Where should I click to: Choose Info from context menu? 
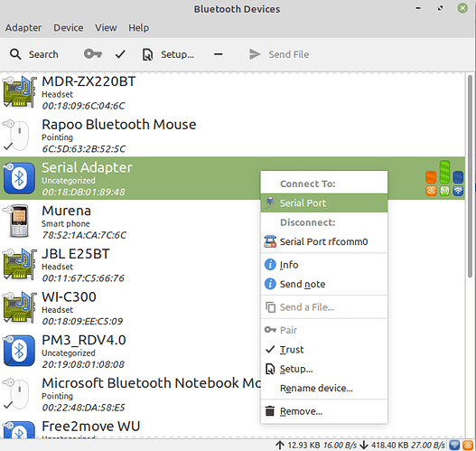point(324,265)
